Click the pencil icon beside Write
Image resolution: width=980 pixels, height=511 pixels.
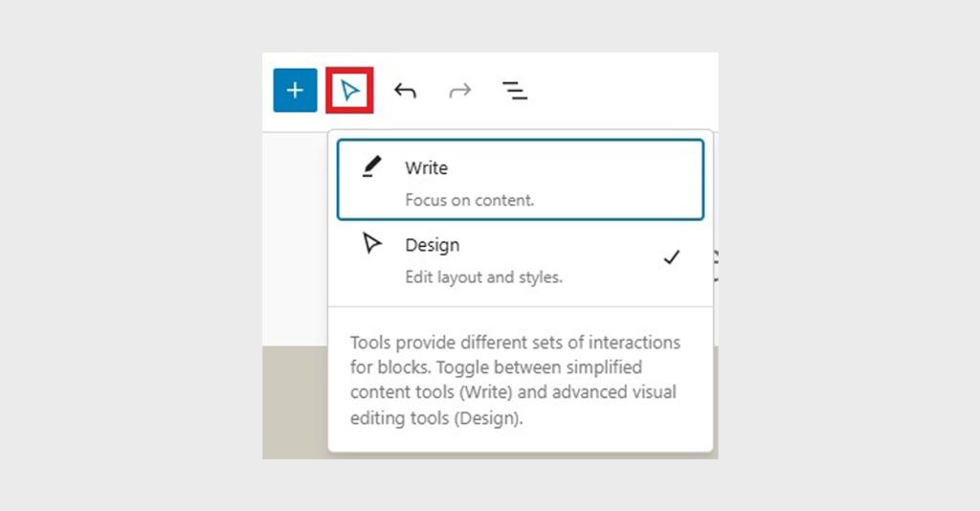click(371, 168)
